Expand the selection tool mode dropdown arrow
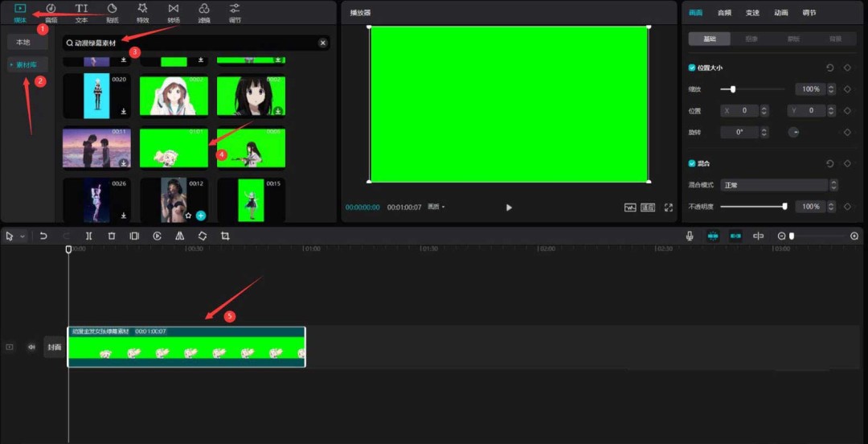Screen dimensions: 868x444 [23, 236]
